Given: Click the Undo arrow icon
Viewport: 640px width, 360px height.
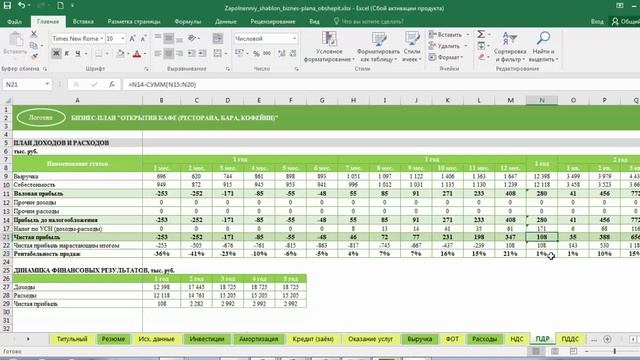Looking at the screenshot, I should 21,5.
